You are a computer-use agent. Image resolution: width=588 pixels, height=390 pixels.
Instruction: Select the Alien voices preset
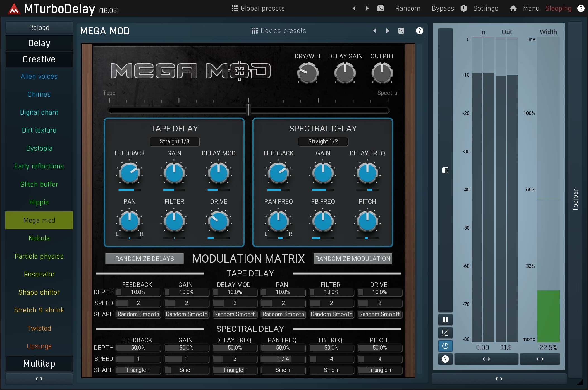(39, 76)
